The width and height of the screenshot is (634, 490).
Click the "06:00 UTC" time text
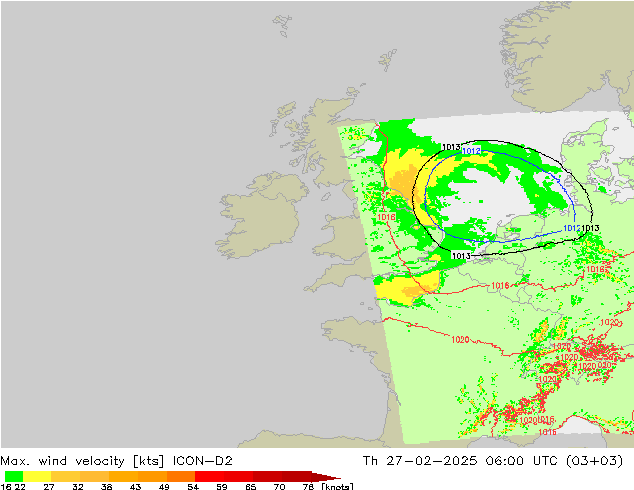point(524,461)
